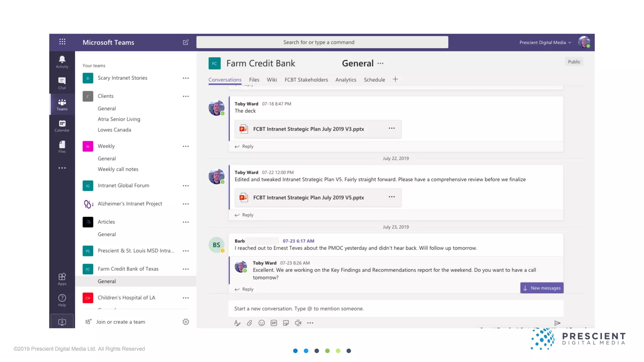The height and width of the screenshot is (362, 644).
Task: Click the New messages button
Action: click(x=542, y=288)
